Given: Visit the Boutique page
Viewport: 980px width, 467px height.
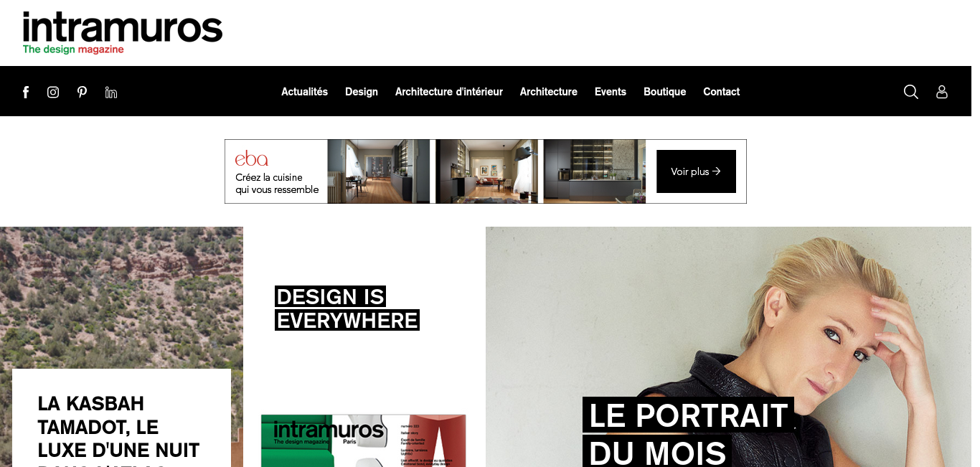Looking at the screenshot, I should (665, 92).
